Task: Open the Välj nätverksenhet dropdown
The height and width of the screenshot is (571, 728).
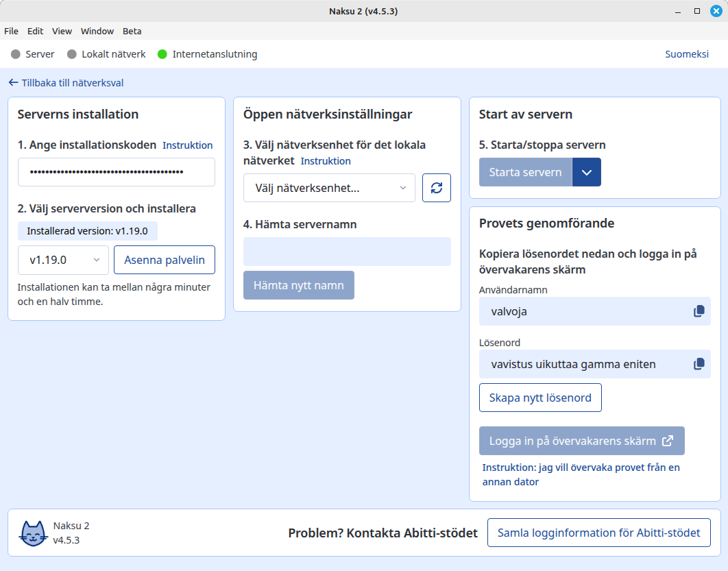Action: click(x=329, y=188)
